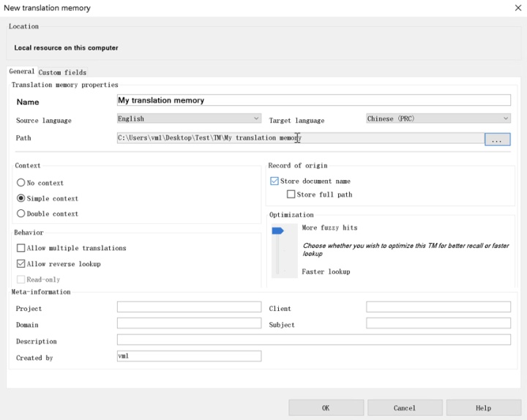This screenshot has height=420, width=527.
Task: Open the Source language dropdown
Action: (189, 119)
